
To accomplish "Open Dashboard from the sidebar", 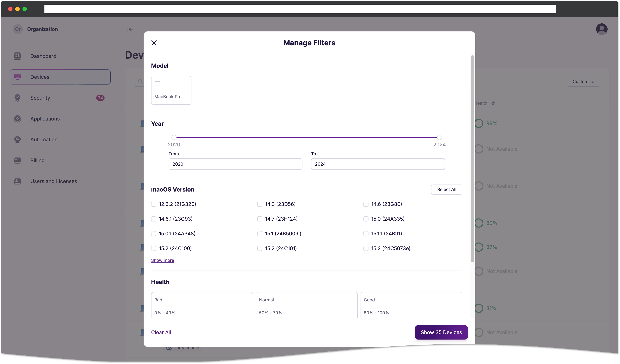I will pyautogui.click(x=60, y=56).
